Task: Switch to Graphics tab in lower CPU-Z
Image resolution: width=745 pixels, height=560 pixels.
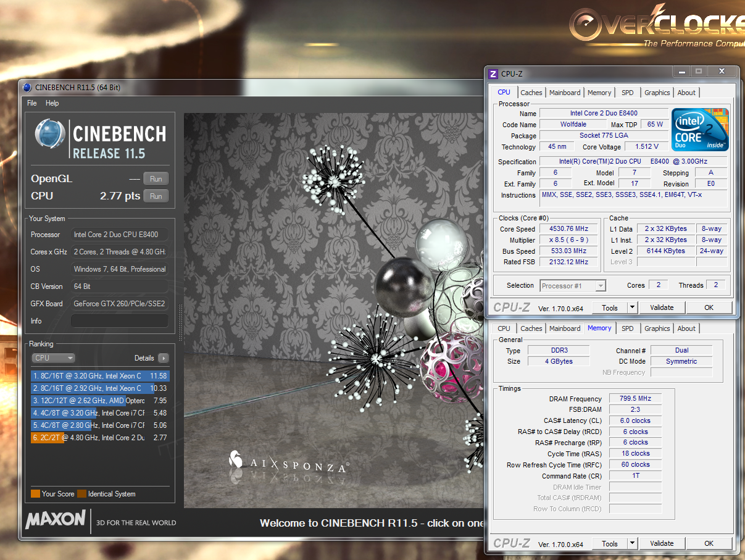Action: point(657,328)
